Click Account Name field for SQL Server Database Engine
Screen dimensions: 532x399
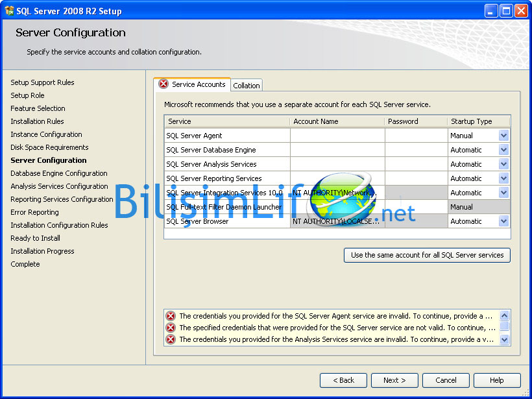click(337, 150)
